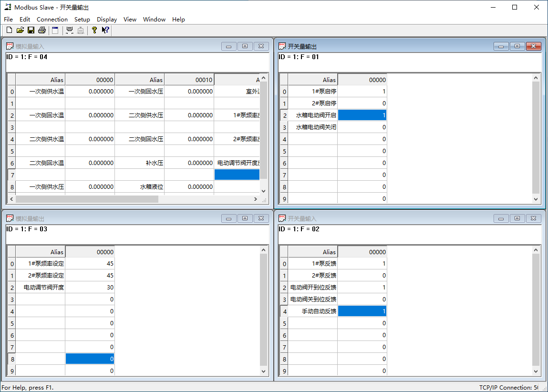Close the 模拟量输出 child window
This screenshot has width=548, height=392.
click(261, 218)
